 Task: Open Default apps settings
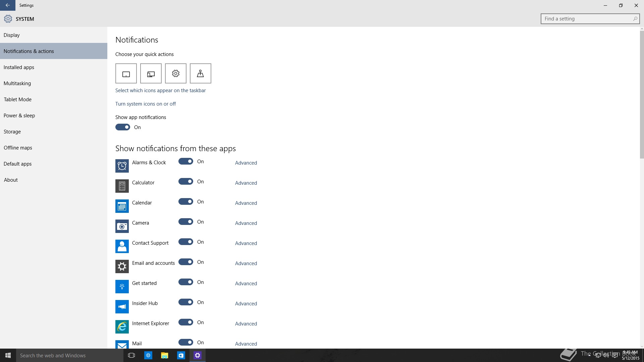point(54,164)
